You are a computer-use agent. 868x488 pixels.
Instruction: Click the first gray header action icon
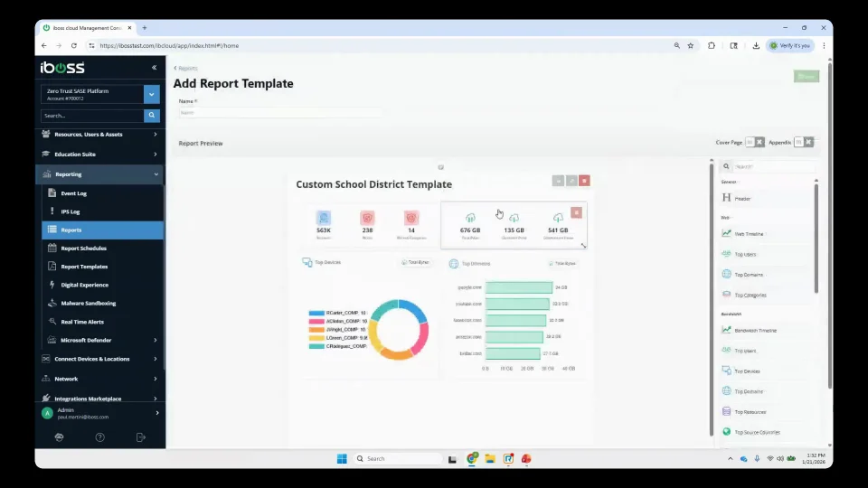coord(558,181)
